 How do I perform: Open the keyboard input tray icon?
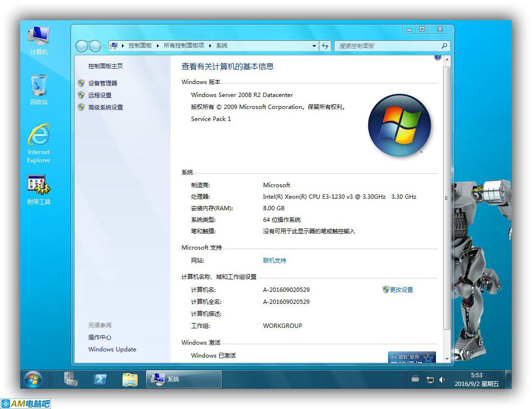415,379
